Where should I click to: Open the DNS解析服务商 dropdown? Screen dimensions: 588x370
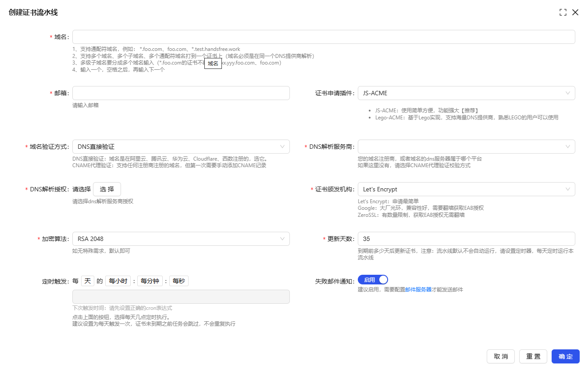tap(466, 146)
